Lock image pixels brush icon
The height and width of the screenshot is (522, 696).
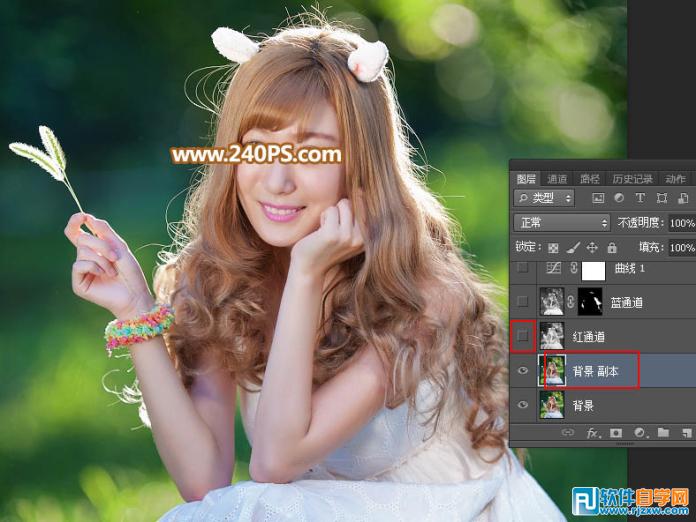pyautogui.click(x=573, y=247)
